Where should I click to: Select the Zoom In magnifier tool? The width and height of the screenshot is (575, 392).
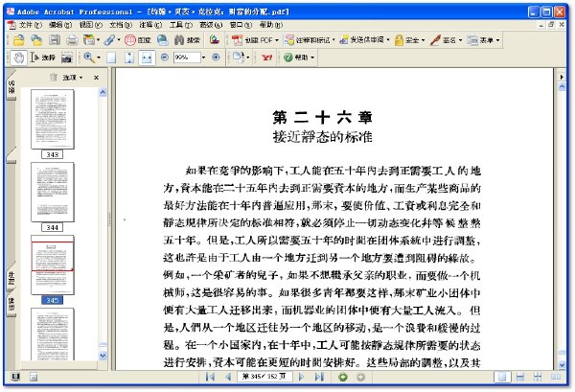[88, 58]
